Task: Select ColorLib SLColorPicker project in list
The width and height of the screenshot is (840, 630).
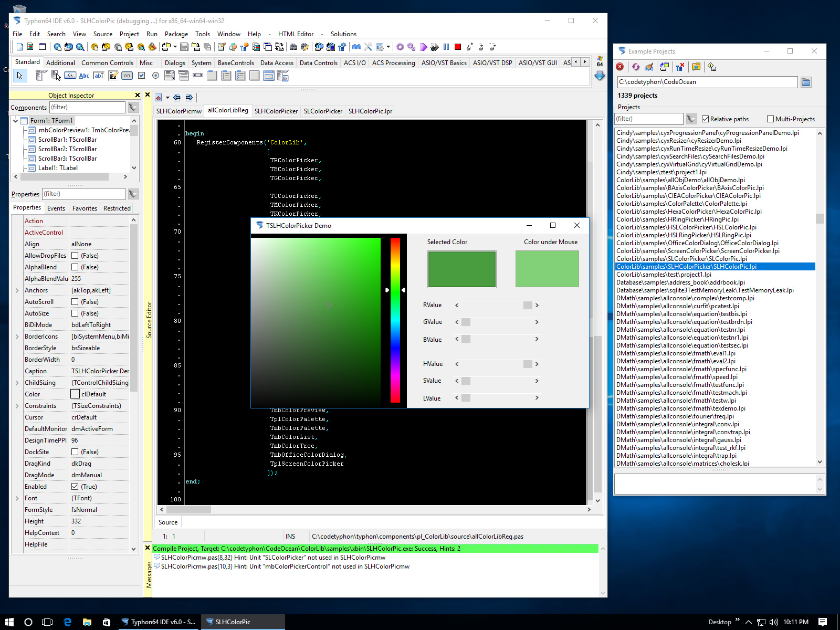Action: pyautogui.click(x=681, y=259)
